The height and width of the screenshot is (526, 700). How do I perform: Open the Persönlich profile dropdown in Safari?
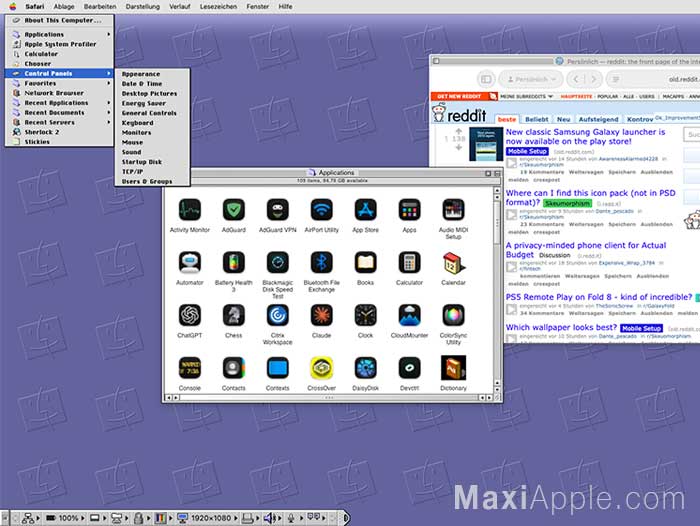click(530, 79)
